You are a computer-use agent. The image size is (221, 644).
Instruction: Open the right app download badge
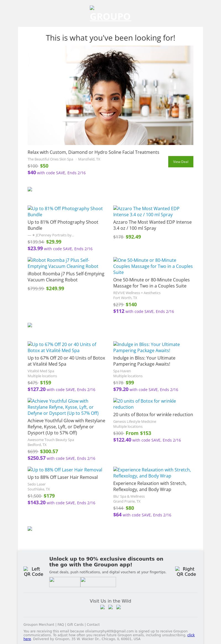pos(98,582)
